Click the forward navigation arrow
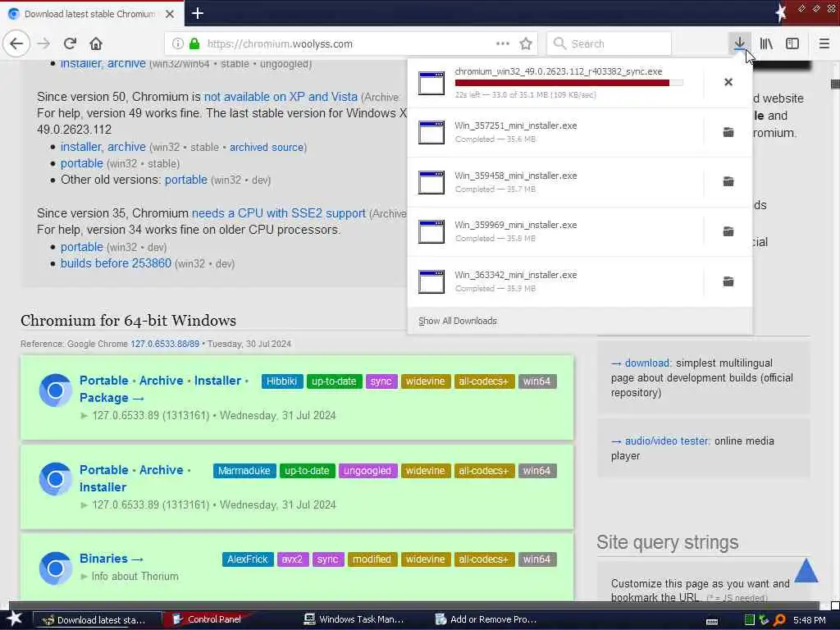Viewport: 840px width, 630px height. (44, 44)
